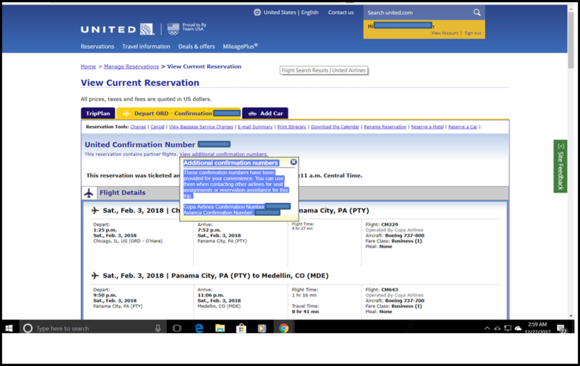The width and height of the screenshot is (580, 366).
Task: Click the View Current Reservation heading
Action: tap(140, 83)
